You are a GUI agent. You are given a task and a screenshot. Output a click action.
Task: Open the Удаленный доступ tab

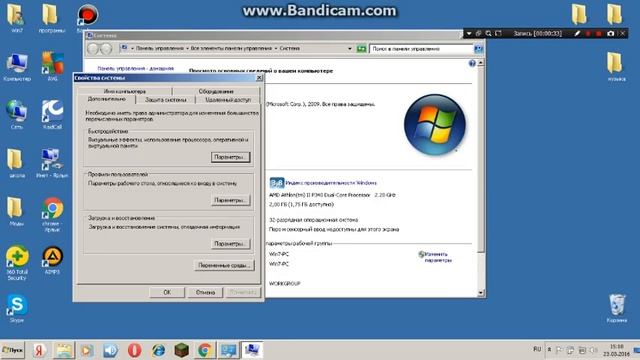point(228,100)
